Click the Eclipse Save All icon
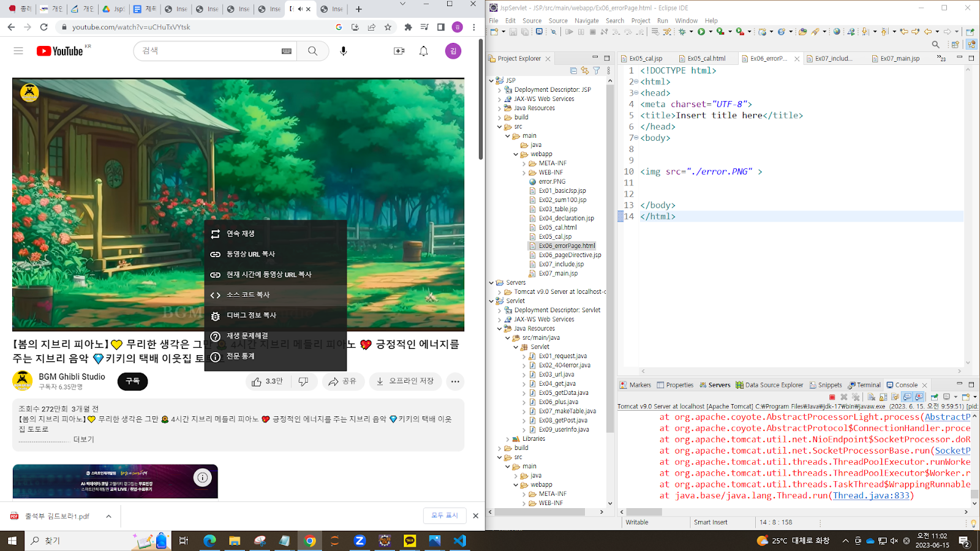The image size is (980, 551). click(524, 31)
